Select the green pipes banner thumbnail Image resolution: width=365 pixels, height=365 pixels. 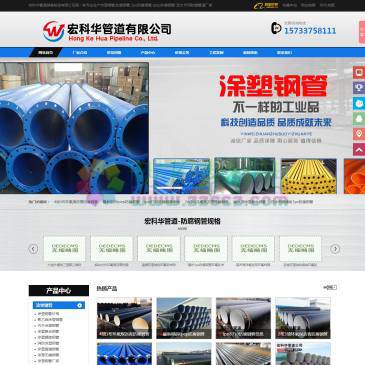(245, 176)
